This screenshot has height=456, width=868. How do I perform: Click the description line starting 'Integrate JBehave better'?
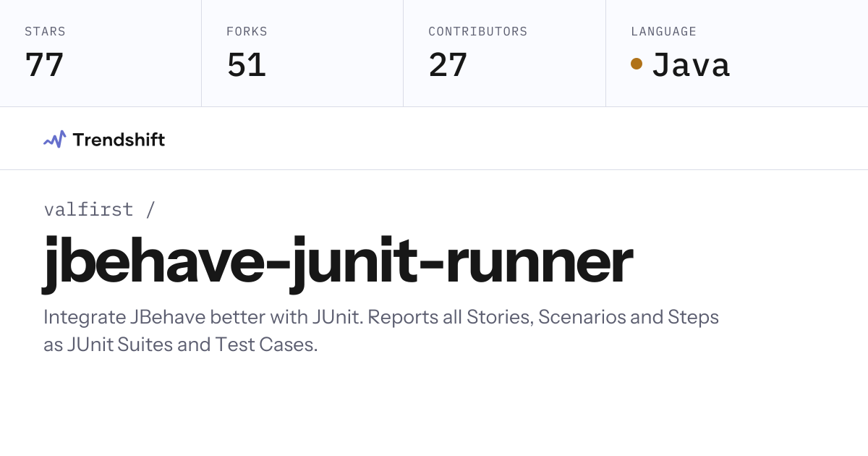tap(381, 318)
